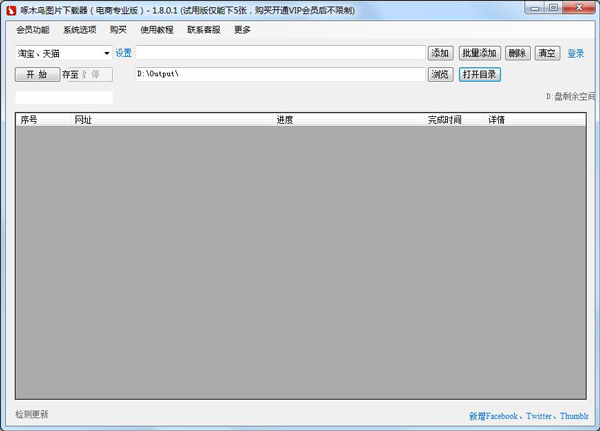Open the 联系客服 menu
This screenshot has height=431, width=600.
[203, 30]
